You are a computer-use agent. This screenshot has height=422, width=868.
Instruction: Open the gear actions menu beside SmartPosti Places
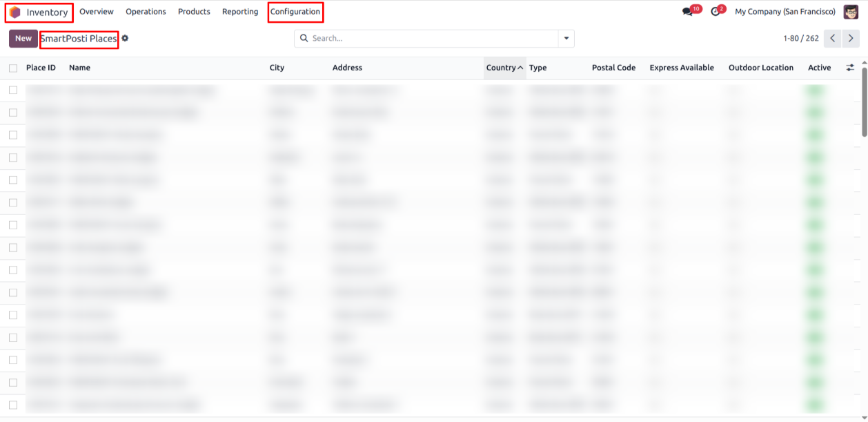(x=126, y=39)
